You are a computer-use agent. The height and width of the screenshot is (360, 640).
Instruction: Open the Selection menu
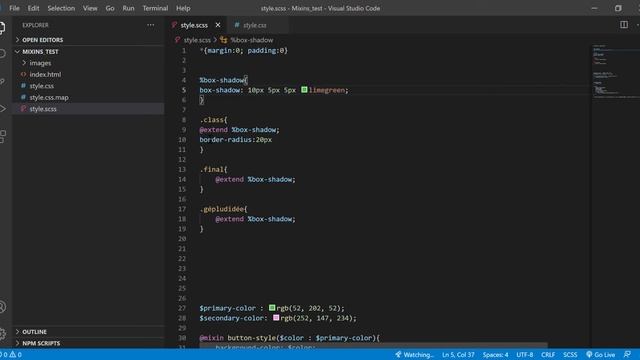tap(61, 8)
